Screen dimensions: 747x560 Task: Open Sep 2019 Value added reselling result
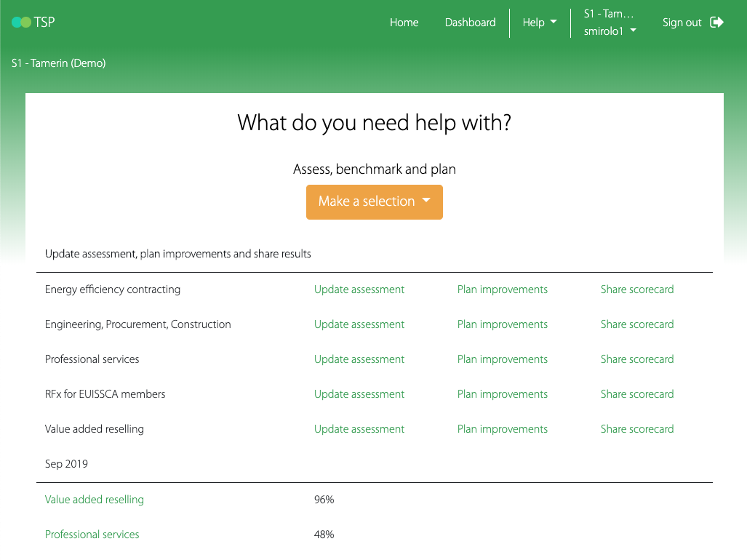point(95,500)
